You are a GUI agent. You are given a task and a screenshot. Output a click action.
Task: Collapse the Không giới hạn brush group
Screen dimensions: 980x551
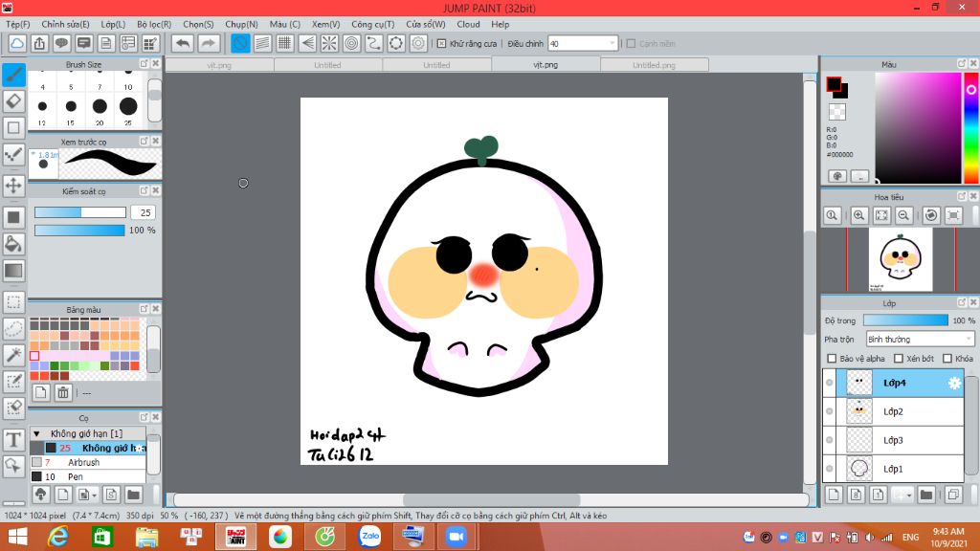(x=36, y=433)
